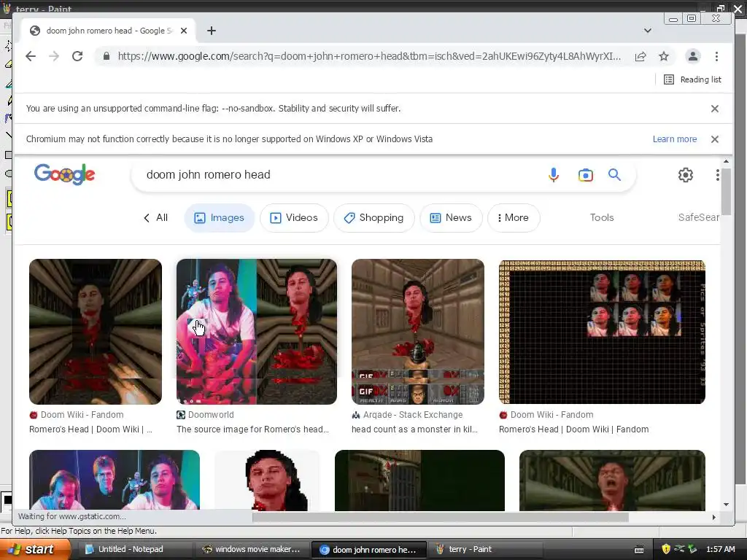Switch to the Shopping tab
The height and width of the screenshot is (560, 747).
coord(374,217)
